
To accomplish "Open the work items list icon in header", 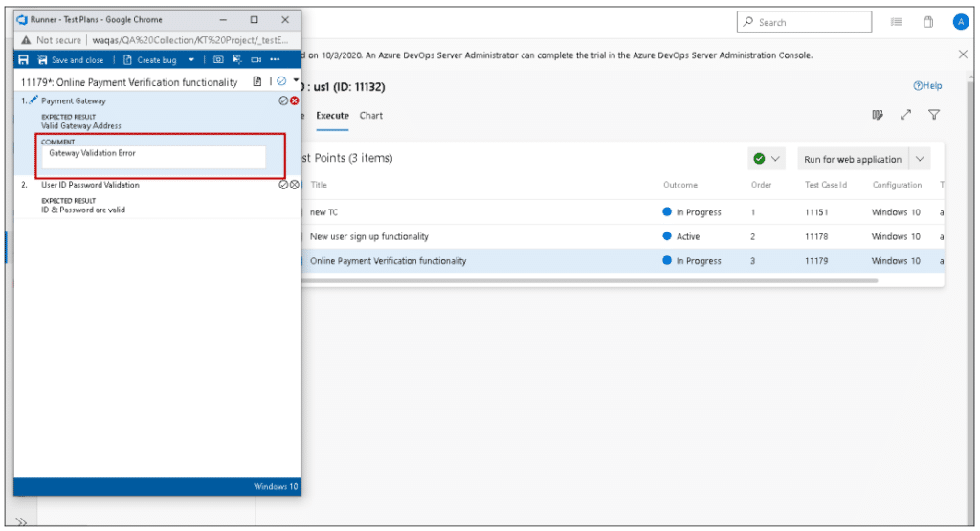I will 896,22.
